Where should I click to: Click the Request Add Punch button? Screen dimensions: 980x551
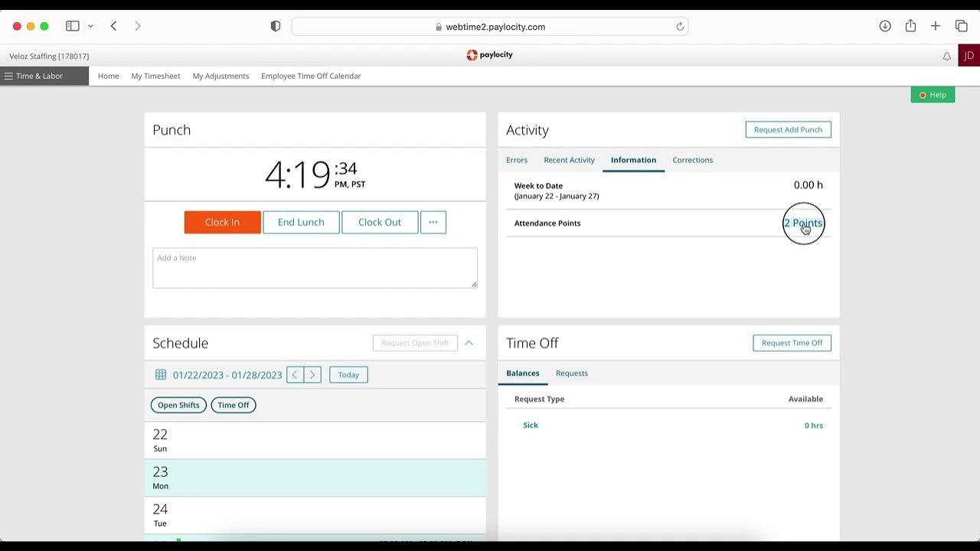click(788, 129)
